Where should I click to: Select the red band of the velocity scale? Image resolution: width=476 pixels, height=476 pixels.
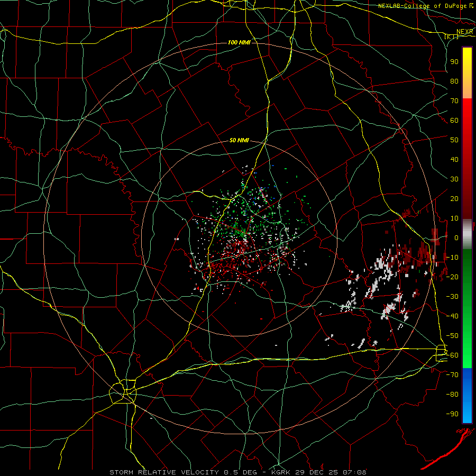click(x=467, y=159)
